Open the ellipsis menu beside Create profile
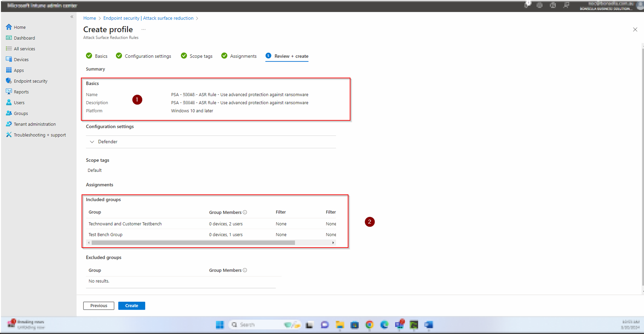 tap(143, 30)
